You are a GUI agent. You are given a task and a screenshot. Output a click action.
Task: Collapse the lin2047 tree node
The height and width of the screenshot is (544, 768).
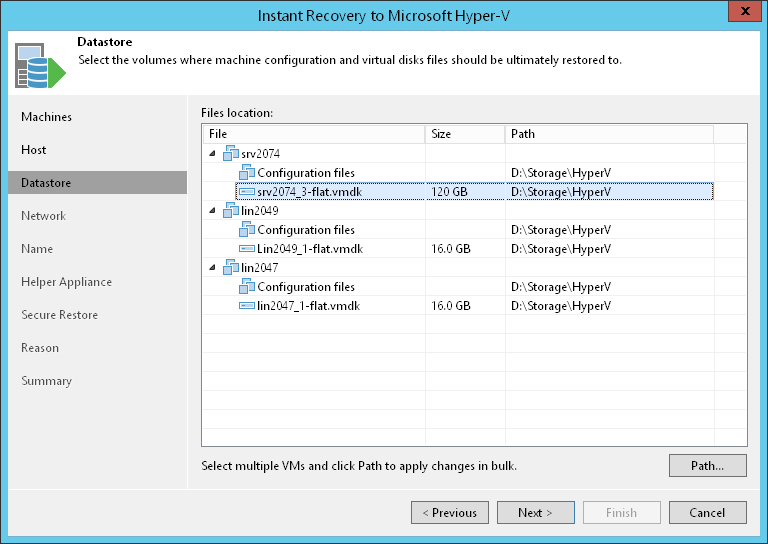tap(212, 268)
